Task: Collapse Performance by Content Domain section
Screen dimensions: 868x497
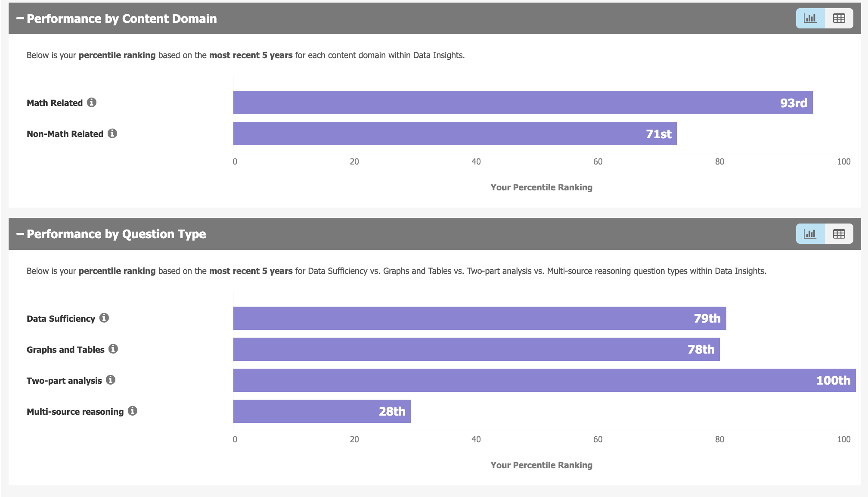Action: click(x=20, y=19)
